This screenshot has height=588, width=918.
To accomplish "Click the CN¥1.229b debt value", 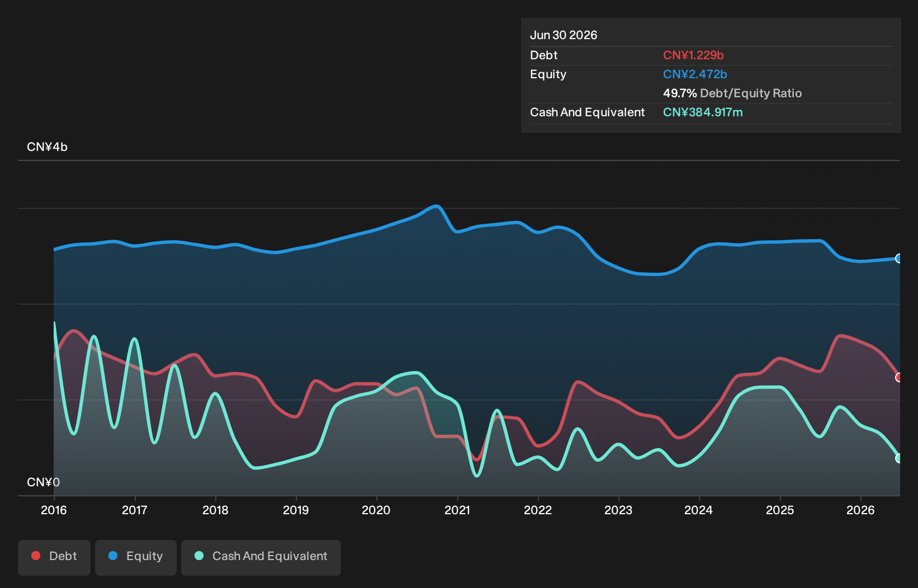I will [693, 55].
